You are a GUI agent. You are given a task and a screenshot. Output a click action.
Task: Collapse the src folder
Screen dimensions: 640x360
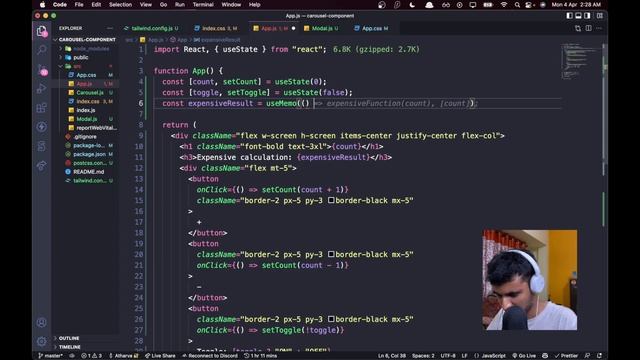click(x=77, y=66)
